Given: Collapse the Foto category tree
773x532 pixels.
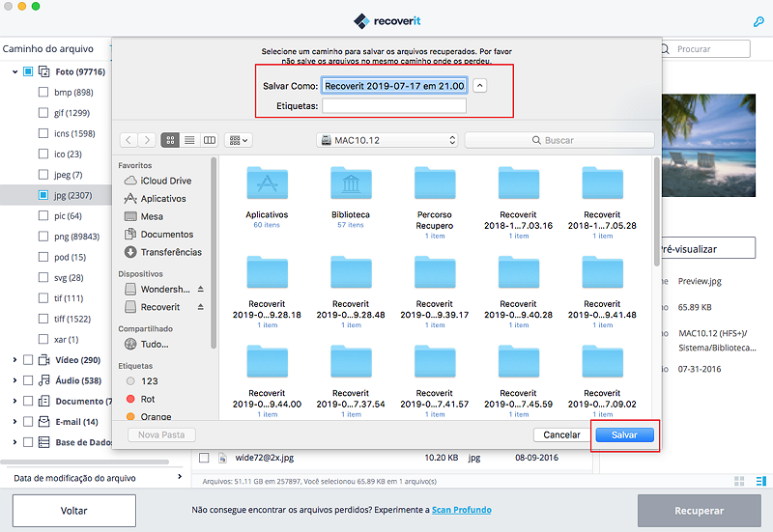Looking at the screenshot, I should pos(14,71).
